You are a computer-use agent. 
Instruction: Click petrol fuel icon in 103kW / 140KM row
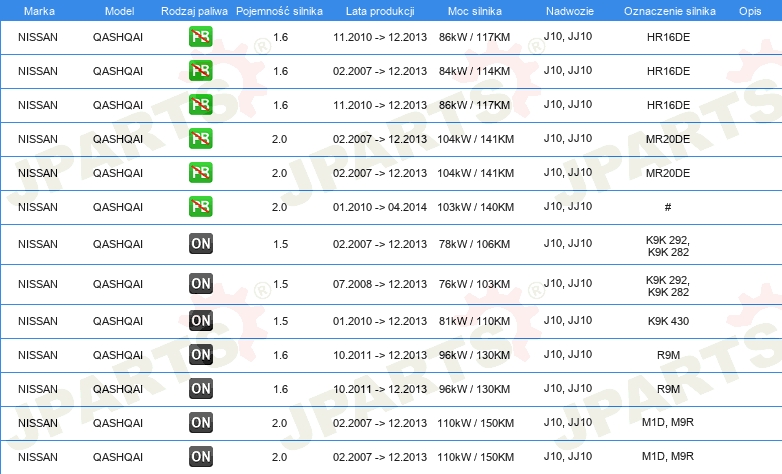[201, 207]
